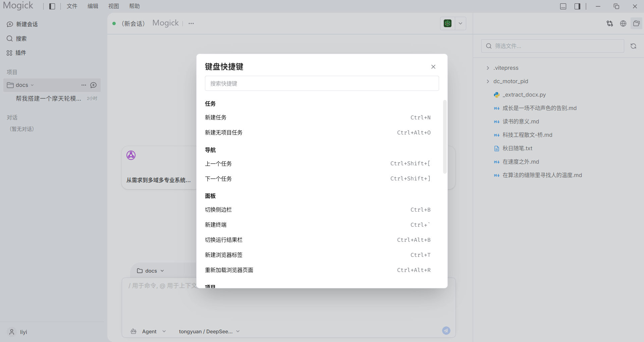Open 插件 in the sidebar

pos(16,53)
